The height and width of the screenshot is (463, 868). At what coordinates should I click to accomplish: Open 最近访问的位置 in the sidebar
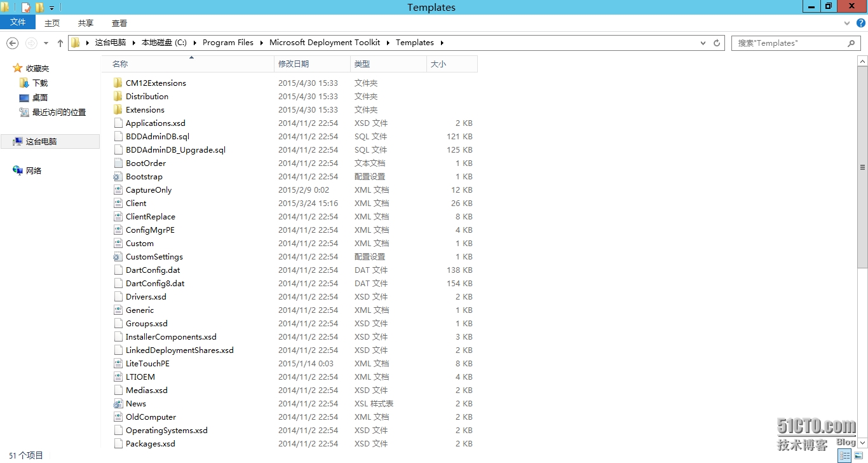[x=59, y=112]
